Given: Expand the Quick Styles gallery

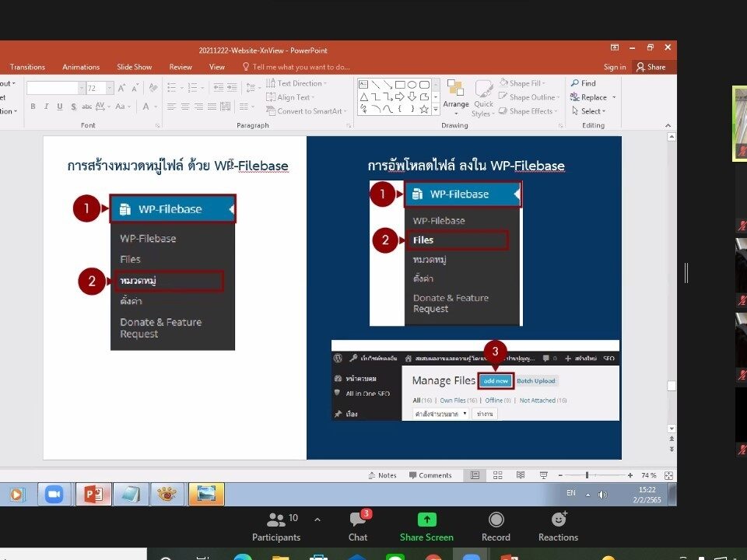Looking at the screenshot, I should pyautogui.click(x=483, y=98).
